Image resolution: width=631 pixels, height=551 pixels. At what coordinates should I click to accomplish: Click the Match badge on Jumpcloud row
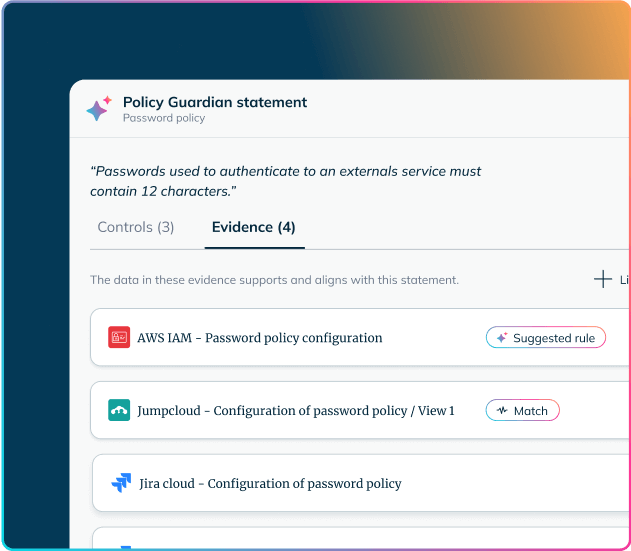pyautogui.click(x=522, y=410)
